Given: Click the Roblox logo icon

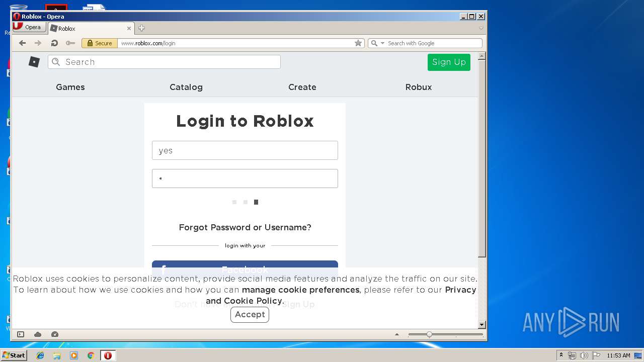Looking at the screenshot, I should click(x=34, y=62).
